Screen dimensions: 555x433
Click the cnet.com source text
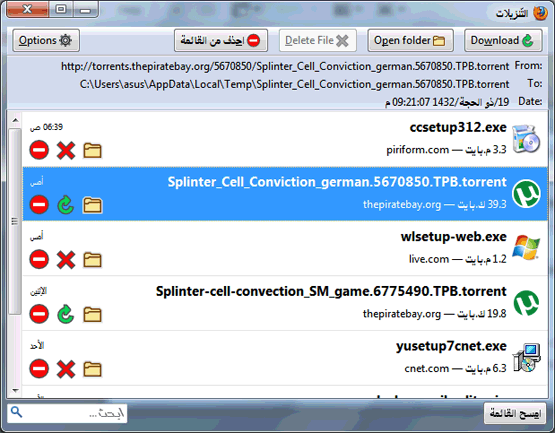click(x=427, y=369)
